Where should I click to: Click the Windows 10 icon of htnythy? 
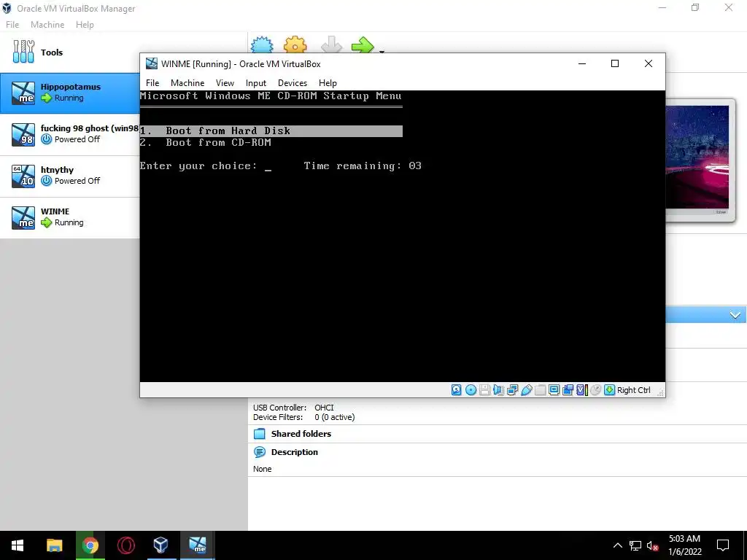pyautogui.click(x=23, y=176)
